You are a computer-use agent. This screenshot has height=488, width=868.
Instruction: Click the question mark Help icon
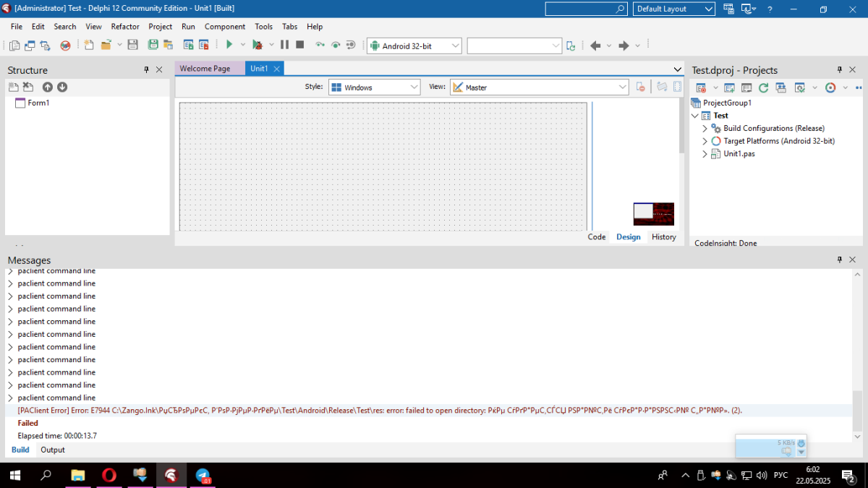click(770, 9)
